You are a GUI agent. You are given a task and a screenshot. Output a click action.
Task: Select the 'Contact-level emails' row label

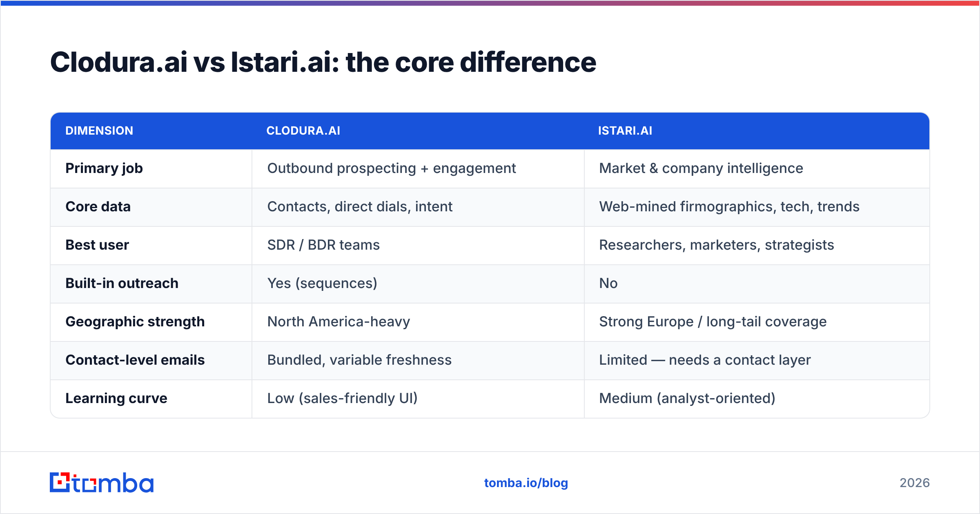click(135, 360)
